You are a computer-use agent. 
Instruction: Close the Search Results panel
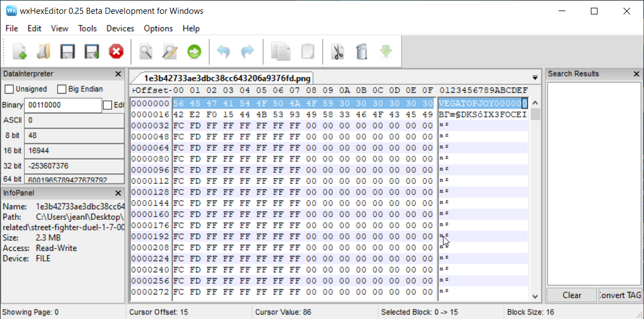637,74
